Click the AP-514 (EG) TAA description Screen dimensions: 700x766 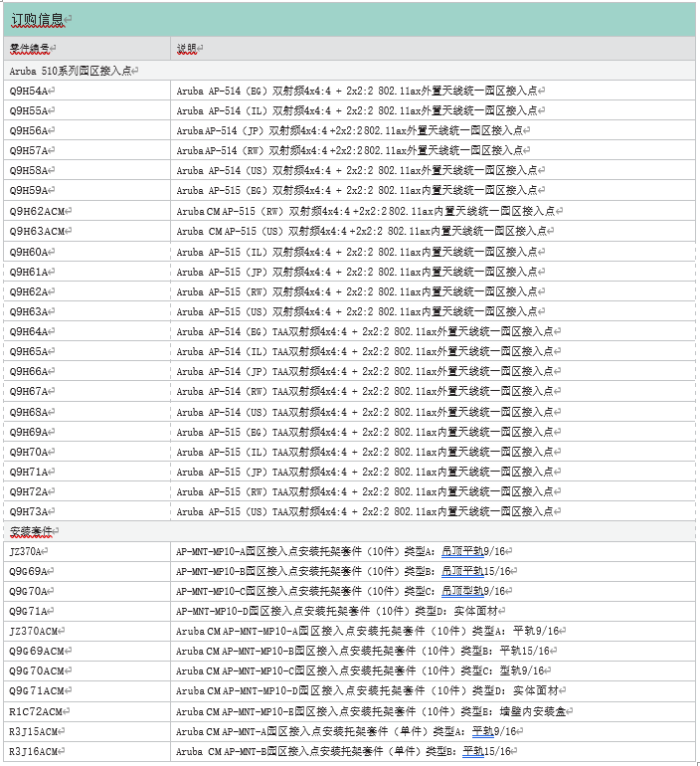point(365,331)
